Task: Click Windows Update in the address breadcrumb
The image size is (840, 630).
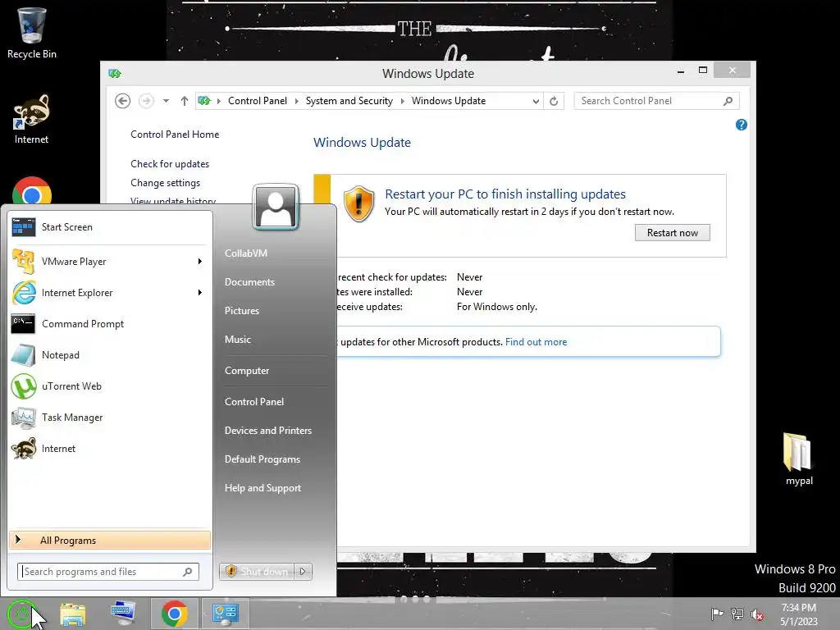Action: [449, 101]
